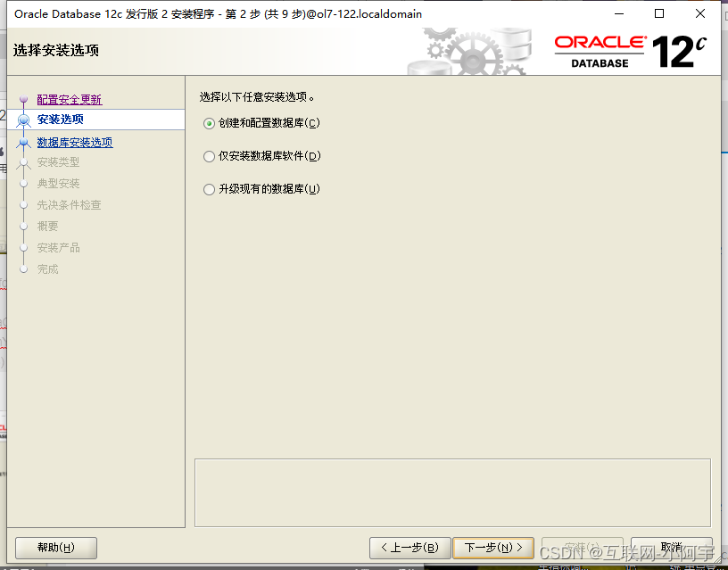728x570 pixels.
Task: Click the Oracle Database 12c logo
Action: 631,51
